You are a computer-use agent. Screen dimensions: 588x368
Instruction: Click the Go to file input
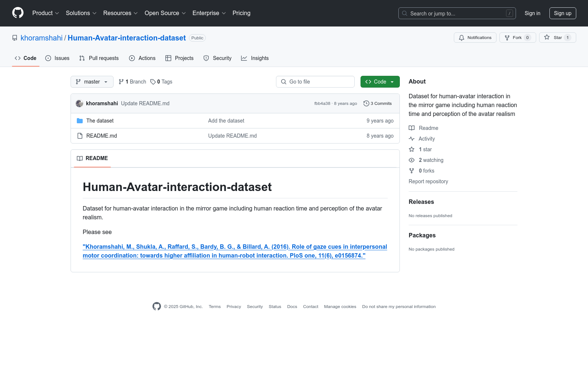pos(315,82)
